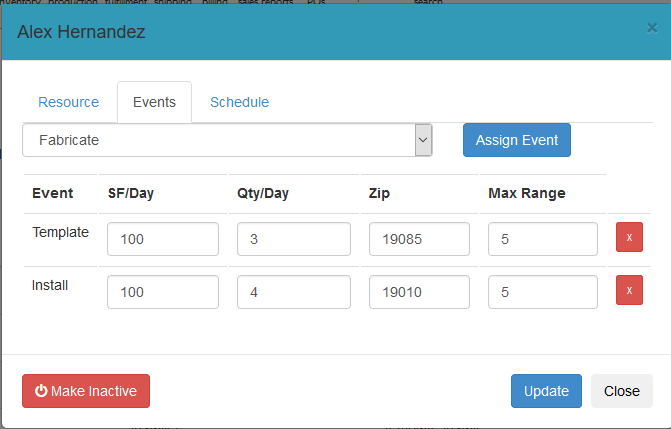This screenshot has height=429, width=671.
Task: Click the Template Zip field 19085
Action: click(x=419, y=239)
